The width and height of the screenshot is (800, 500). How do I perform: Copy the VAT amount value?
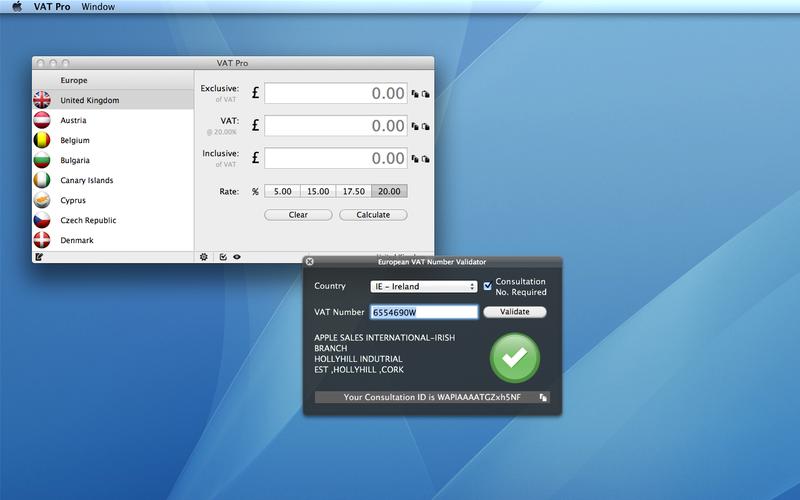click(x=415, y=126)
